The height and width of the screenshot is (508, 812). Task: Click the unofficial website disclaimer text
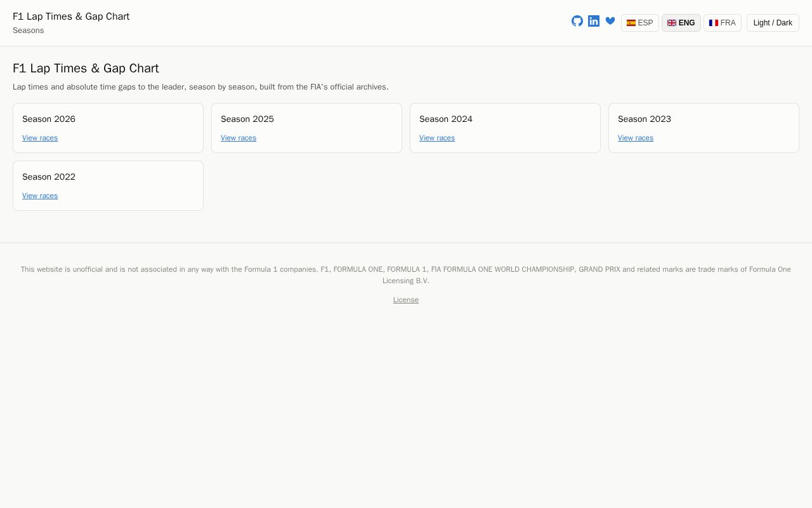pyautogui.click(x=406, y=275)
